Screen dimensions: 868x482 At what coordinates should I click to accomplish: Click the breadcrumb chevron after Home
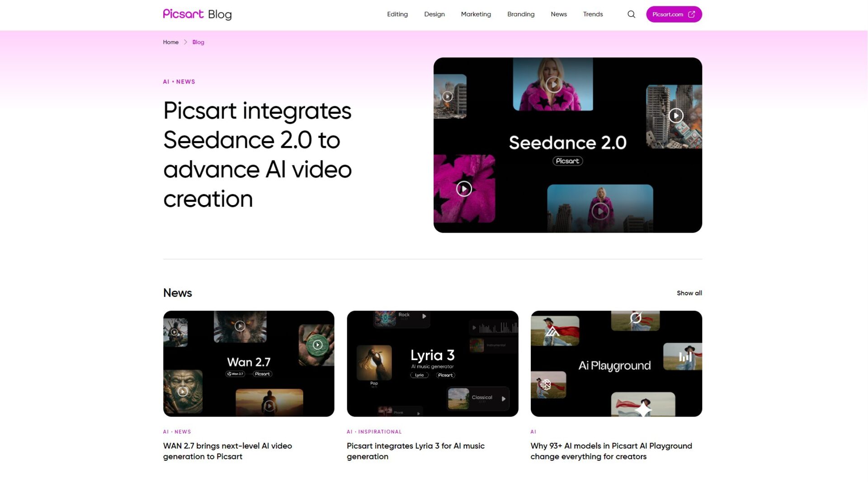click(185, 42)
